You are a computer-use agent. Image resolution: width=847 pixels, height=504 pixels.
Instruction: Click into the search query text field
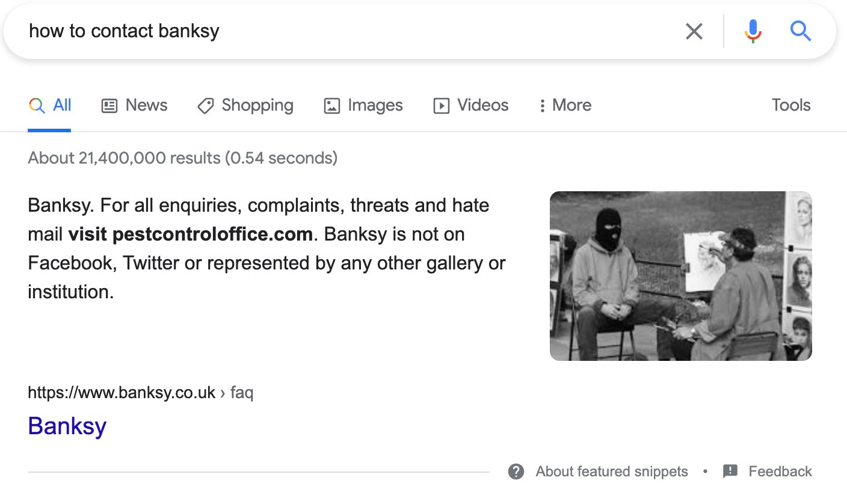[349, 31]
